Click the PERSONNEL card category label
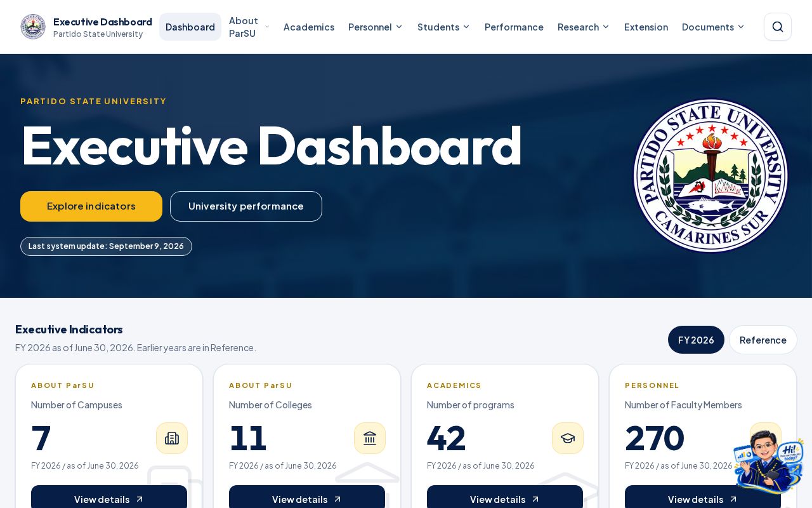Screen dimensions: 812x508 652,385
